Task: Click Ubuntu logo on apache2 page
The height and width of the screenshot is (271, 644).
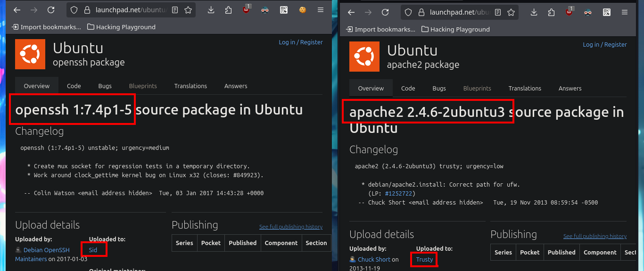Action: [x=364, y=57]
